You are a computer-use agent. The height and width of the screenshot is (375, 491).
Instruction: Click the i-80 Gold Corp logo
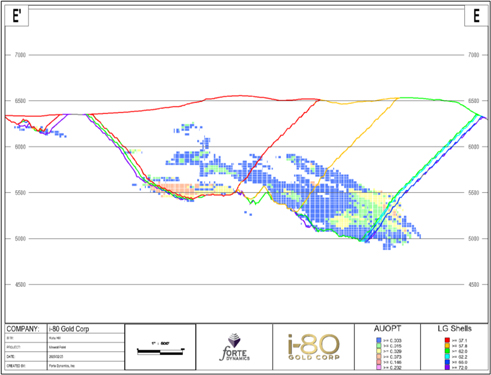[314, 347]
